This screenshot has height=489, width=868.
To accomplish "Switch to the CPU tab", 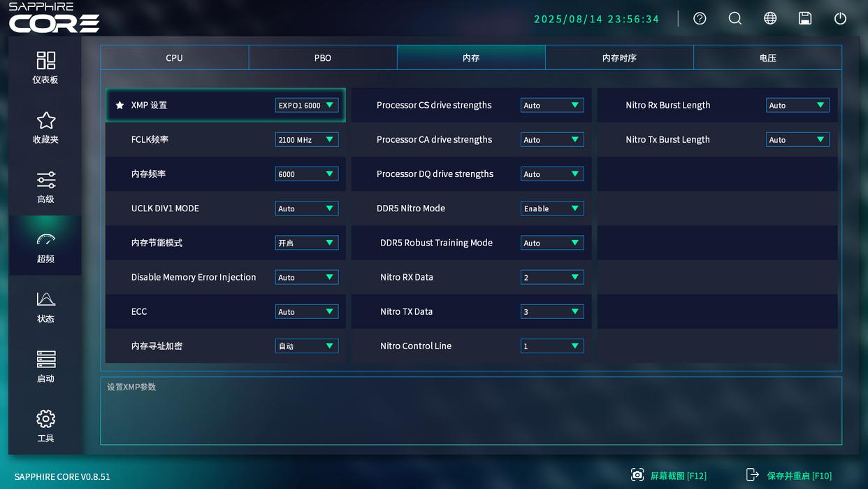I will [175, 57].
